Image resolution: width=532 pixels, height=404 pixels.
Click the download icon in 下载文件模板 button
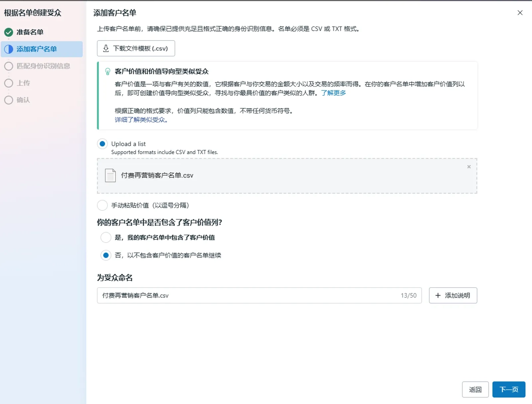106,49
